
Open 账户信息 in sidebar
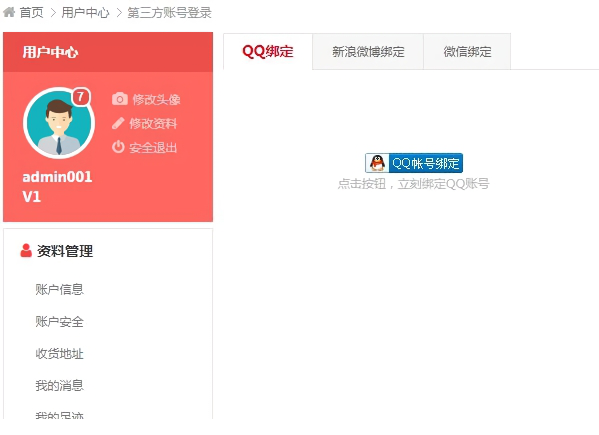(x=59, y=289)
